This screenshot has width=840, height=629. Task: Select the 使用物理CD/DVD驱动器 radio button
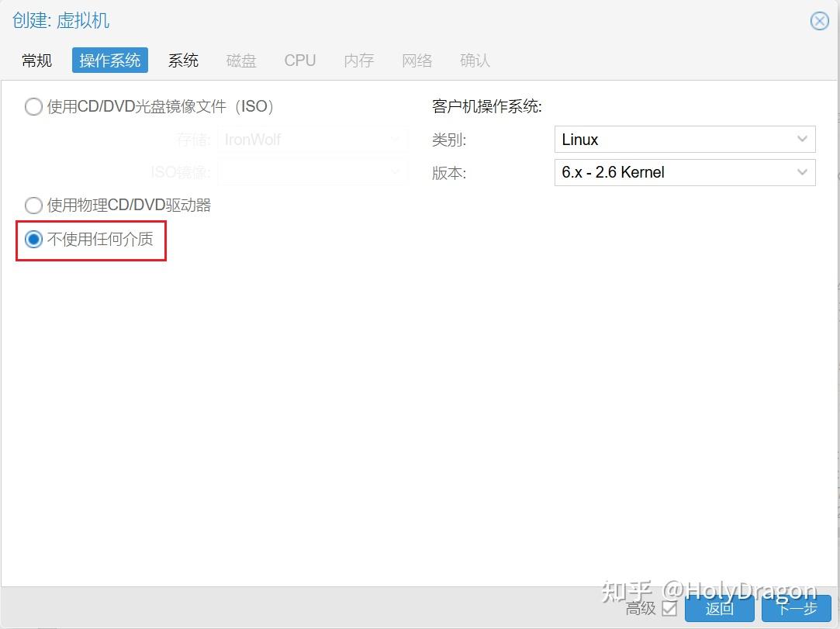click(x=33, y=205)
